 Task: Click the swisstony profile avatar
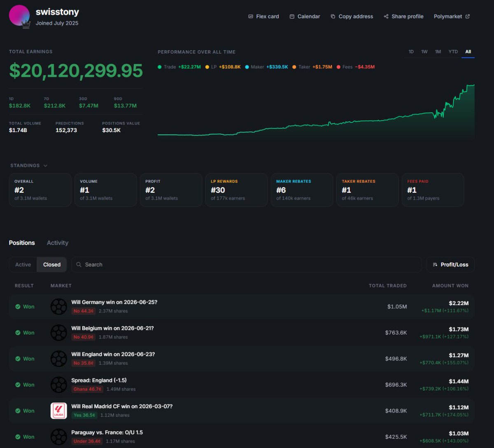[19, 16]
